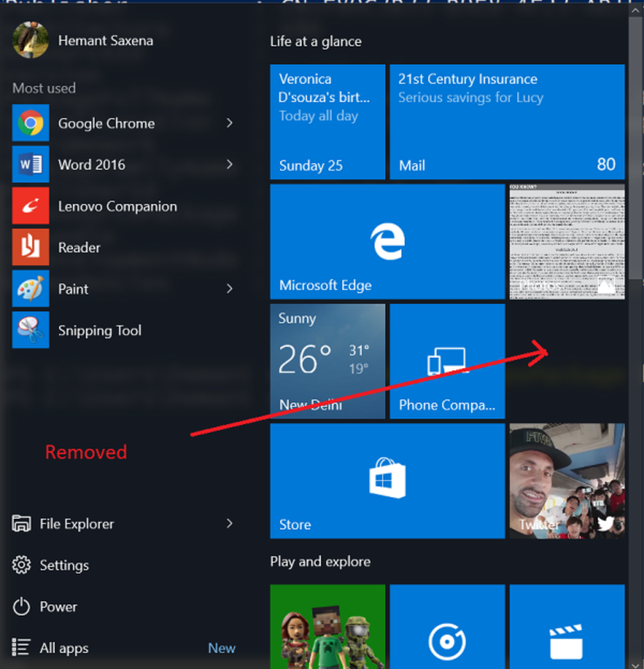The width and height of the screenshot is (644, 669).
Task: Expand Paint jump list arrow
Action: tap(230, 288)
